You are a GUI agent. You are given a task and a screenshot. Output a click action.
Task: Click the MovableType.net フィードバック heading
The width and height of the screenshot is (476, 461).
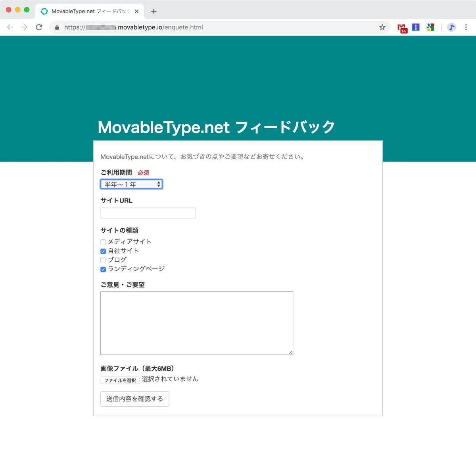pyautogui.click(x=217, y=127)
